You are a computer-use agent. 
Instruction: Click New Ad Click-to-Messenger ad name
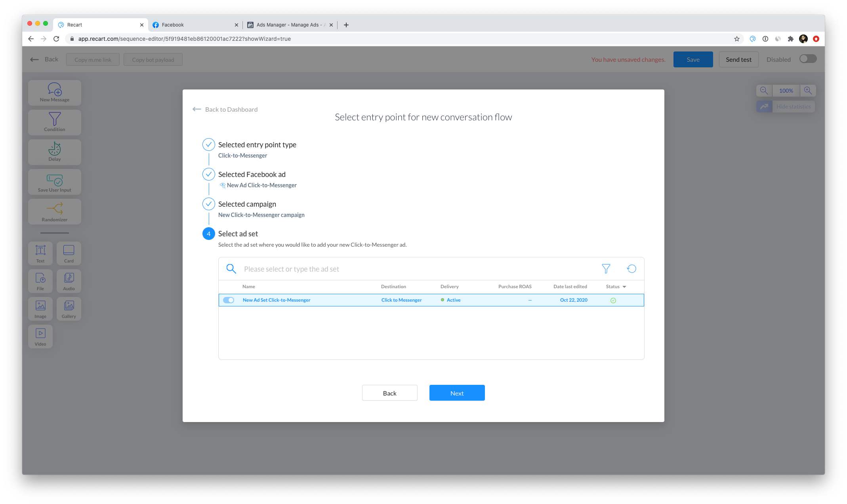[x=262, y=185]
